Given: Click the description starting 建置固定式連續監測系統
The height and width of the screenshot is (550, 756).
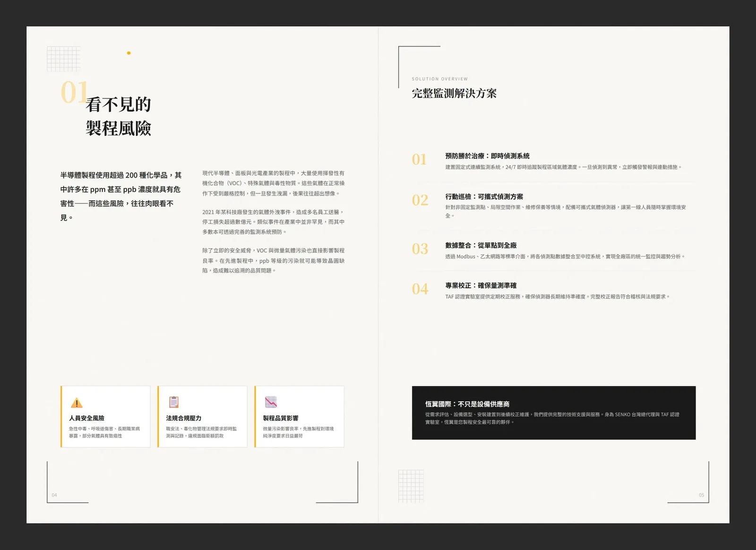Looking at the screenshot, I should click(563, 167).
